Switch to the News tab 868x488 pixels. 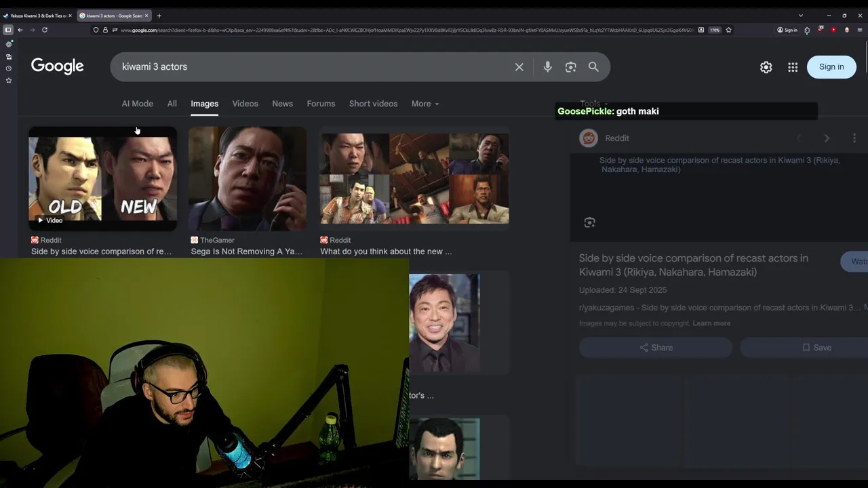click(x=283, y=104)
